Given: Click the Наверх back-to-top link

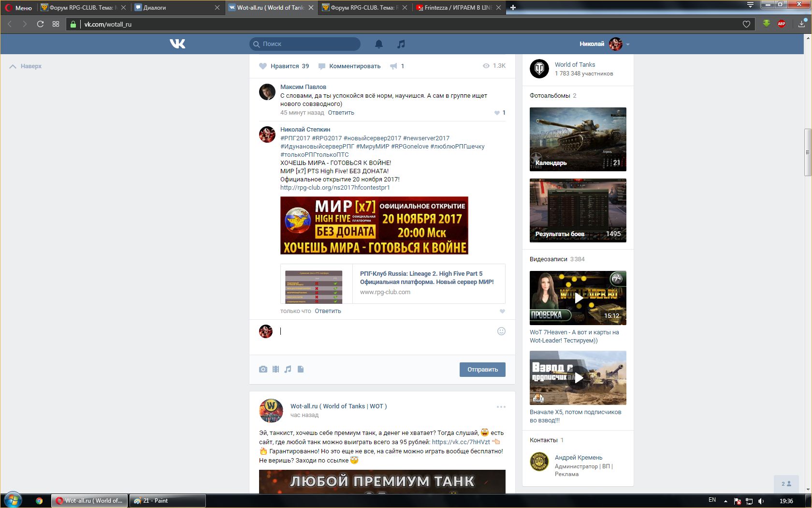Looking at the screenshot, I should tap(26, 66).
